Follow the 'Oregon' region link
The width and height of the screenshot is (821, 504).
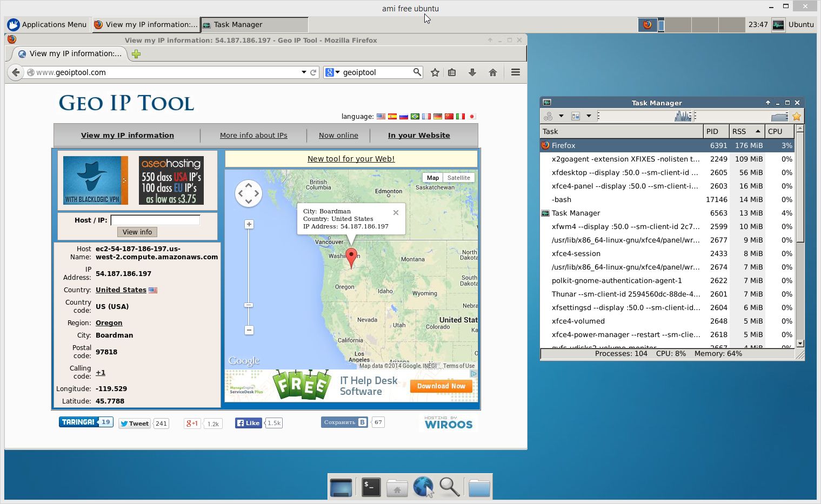tap(109, 323)
